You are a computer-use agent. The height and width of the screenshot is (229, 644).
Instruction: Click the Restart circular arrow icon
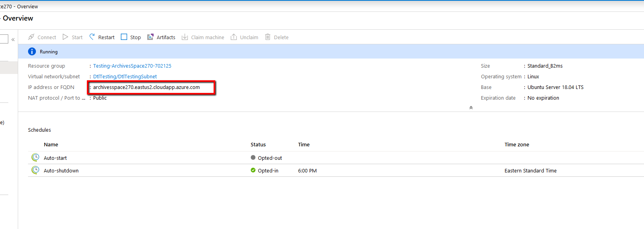click(92, 37)
